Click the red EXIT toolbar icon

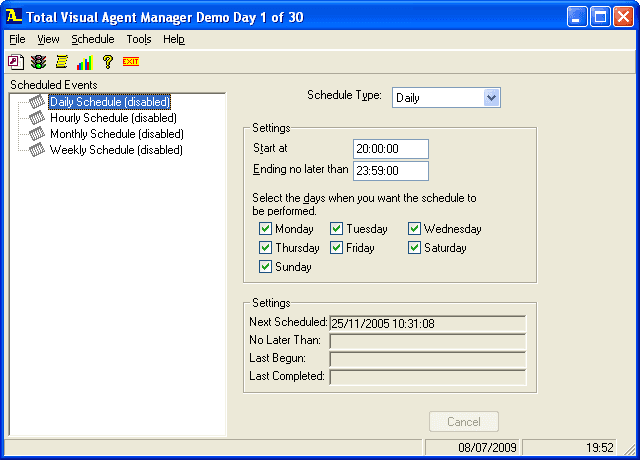131,62
